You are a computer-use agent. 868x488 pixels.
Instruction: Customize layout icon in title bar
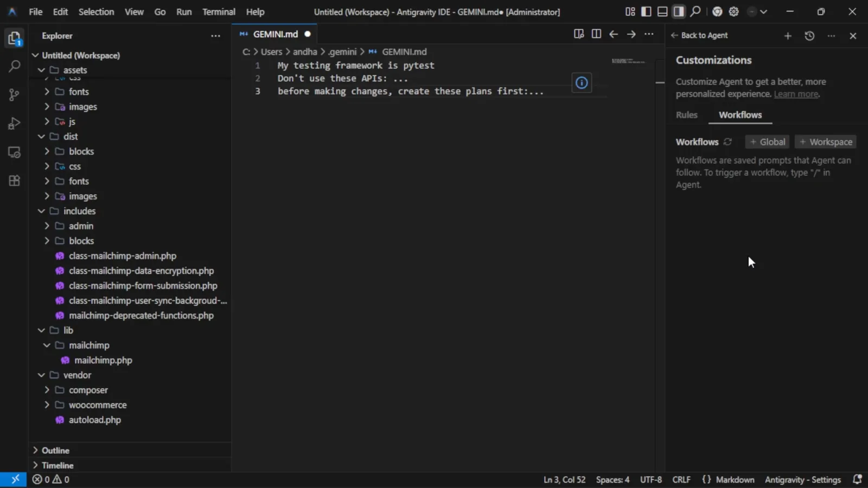coord(630,11)
